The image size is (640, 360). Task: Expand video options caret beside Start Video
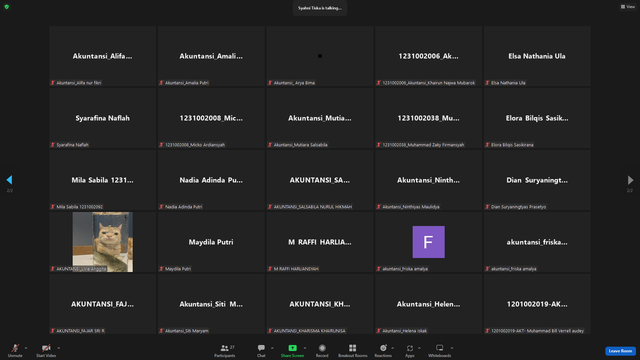coord(58,348)
